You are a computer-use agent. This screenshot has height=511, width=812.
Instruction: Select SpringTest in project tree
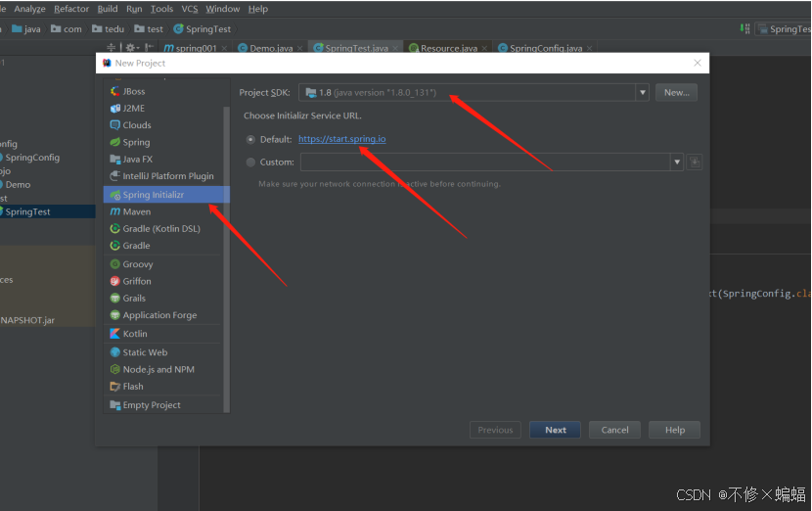point(28,211)
